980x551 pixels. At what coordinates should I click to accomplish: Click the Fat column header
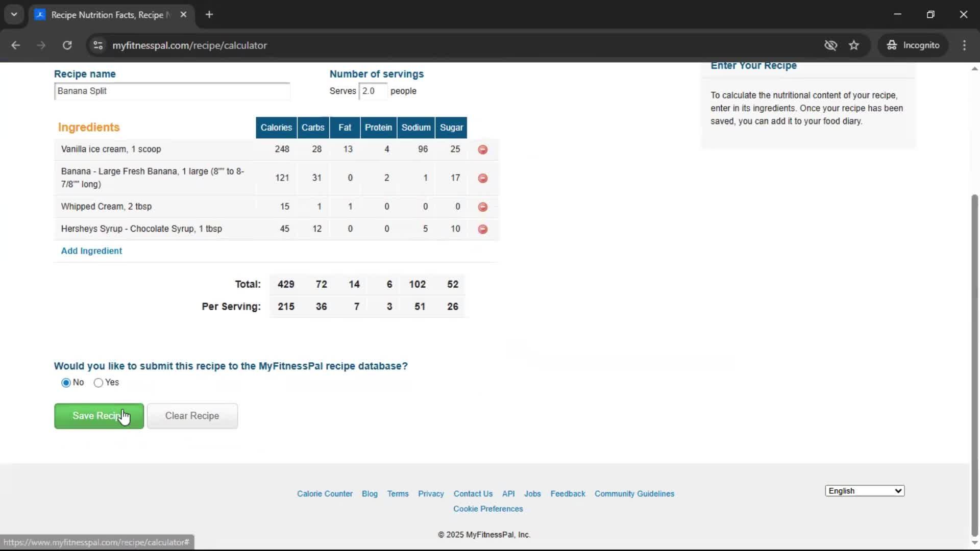[x=345, y=128]
